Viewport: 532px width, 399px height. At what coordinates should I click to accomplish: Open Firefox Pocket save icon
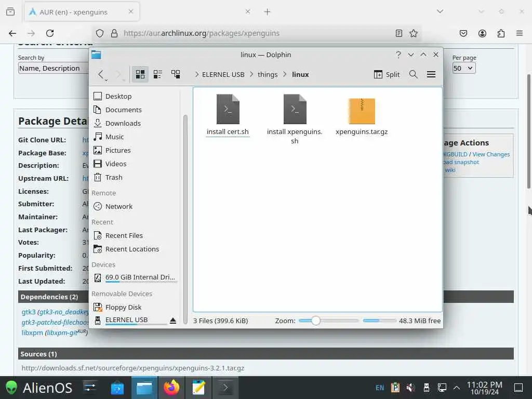(x=463, y=33)
